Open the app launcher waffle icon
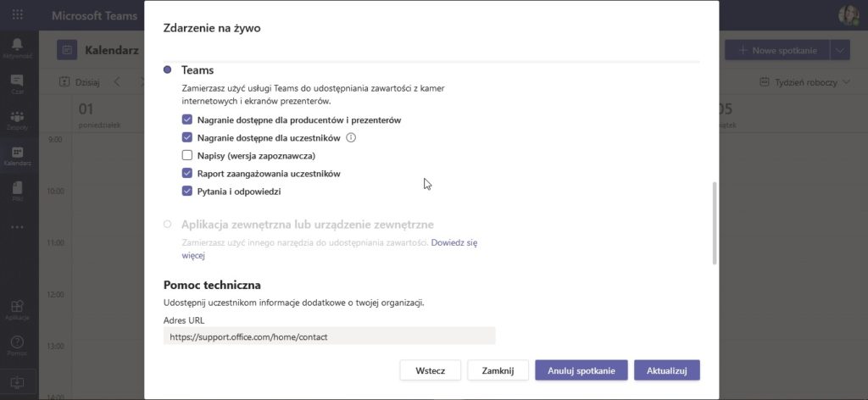 (x=17, y=15)
